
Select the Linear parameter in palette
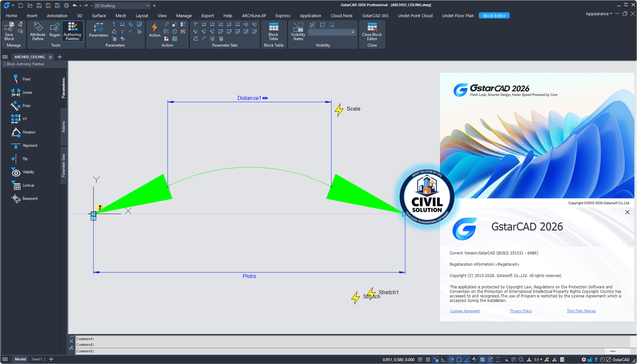(22, 92)
